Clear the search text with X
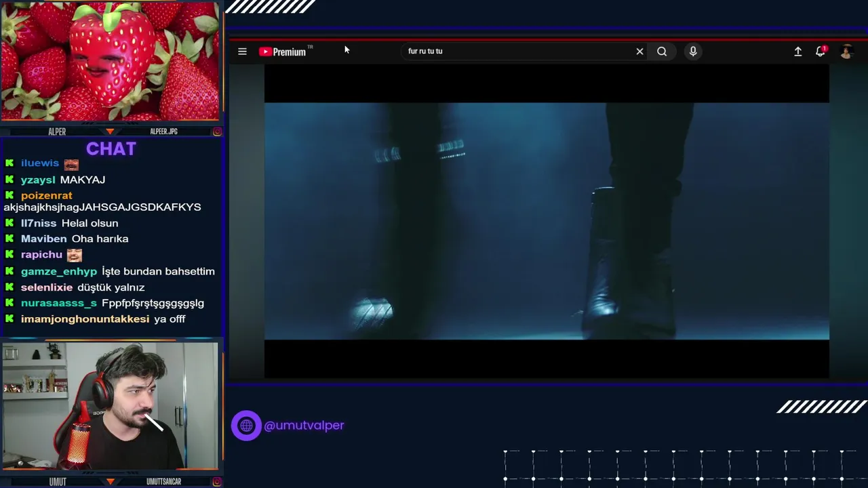The width and height of the screenshot is (868, 488). [639, 52]
